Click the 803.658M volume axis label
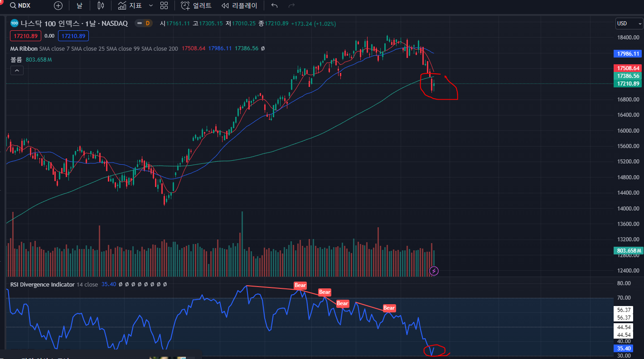The height and width of the screenshot is (359, 644). [628, 250]
